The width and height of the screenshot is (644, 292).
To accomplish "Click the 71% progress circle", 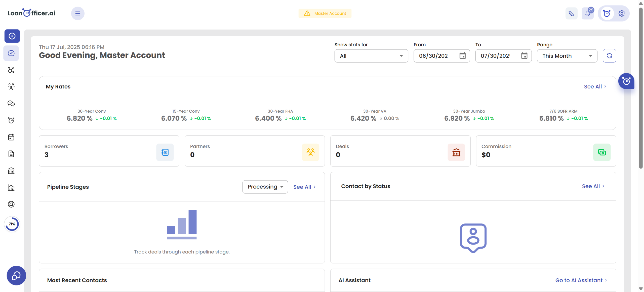I will pyautogui.click(x=12, y=224).
